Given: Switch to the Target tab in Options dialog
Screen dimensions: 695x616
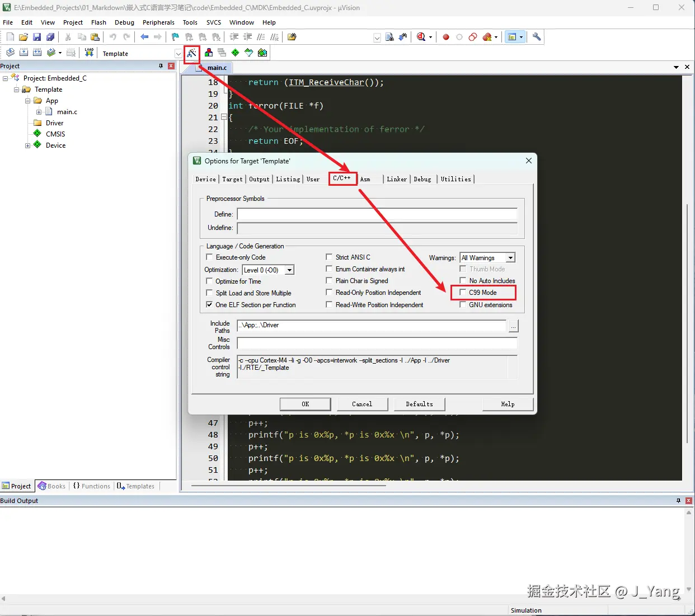Looking at the screenshot, I should (x=232, y=179).
